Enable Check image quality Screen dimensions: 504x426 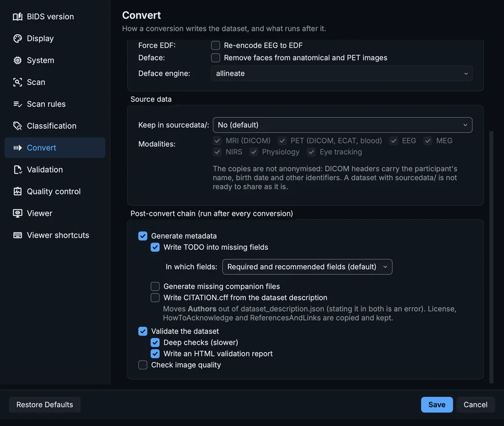click(143, 365)
